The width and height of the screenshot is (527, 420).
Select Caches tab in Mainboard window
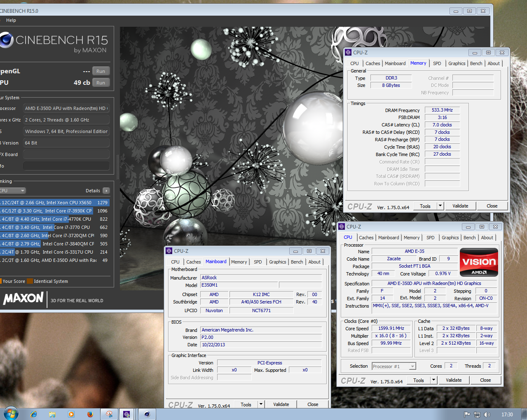coord(193,262)
